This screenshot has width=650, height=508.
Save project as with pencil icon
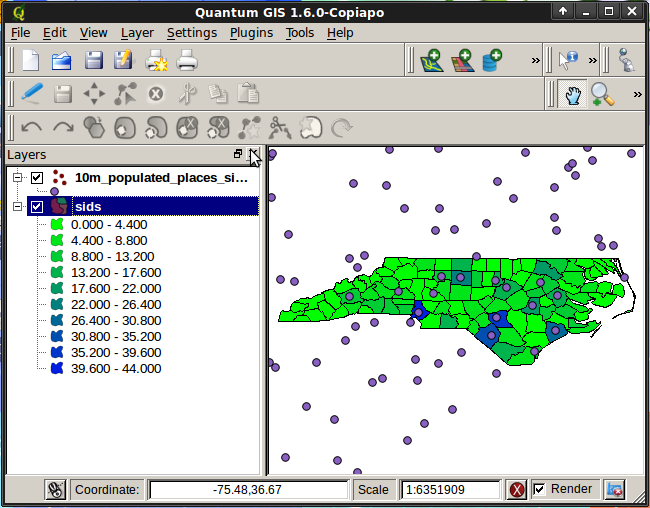point(124,60)
